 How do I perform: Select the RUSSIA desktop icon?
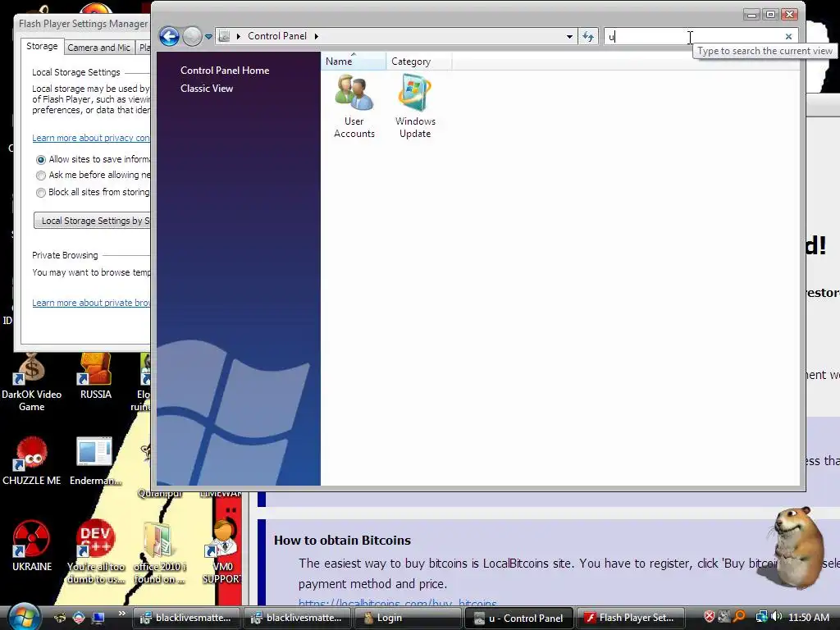(96, 377)
